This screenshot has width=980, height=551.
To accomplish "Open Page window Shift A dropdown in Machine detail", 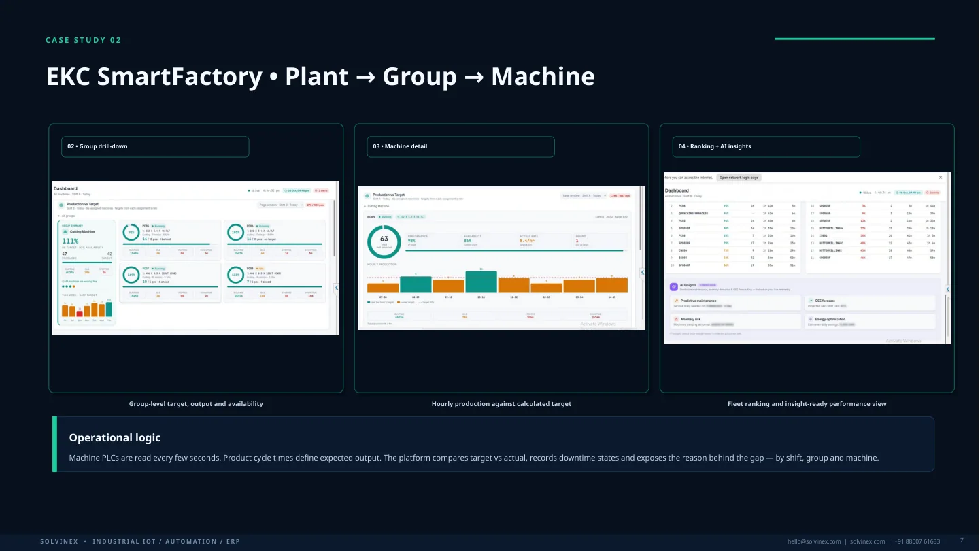I will (x=584, y=195).
